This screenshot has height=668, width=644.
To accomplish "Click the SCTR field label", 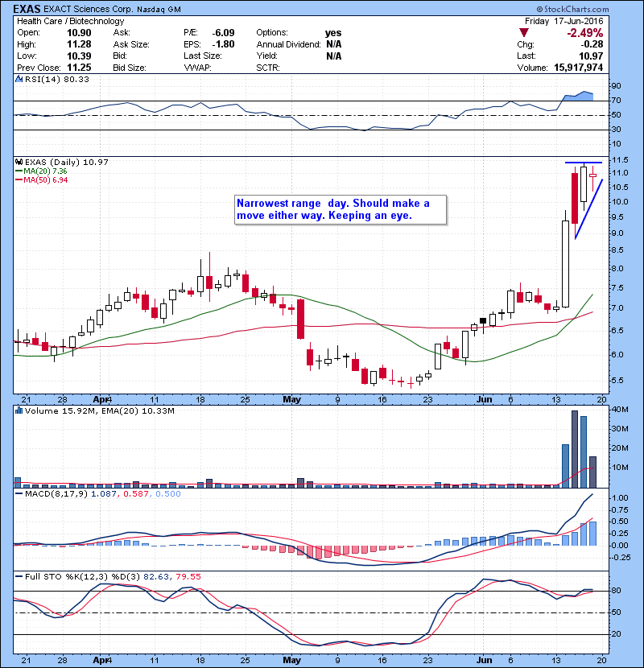I will (268, 68).
